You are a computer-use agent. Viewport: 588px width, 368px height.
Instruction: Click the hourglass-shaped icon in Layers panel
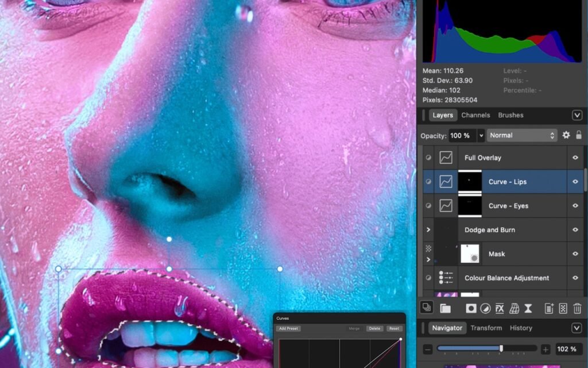point(528,309)
